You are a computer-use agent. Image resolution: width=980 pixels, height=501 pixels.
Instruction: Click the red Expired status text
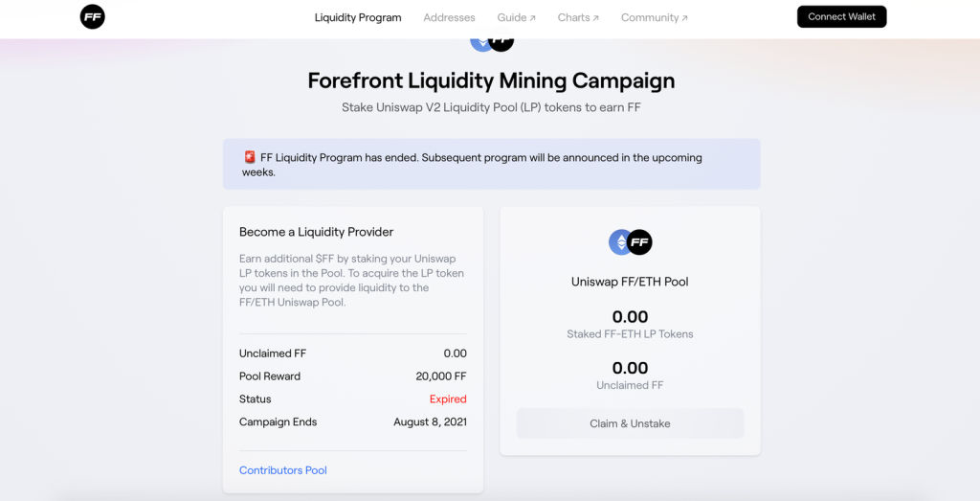(x=448, y=399)
